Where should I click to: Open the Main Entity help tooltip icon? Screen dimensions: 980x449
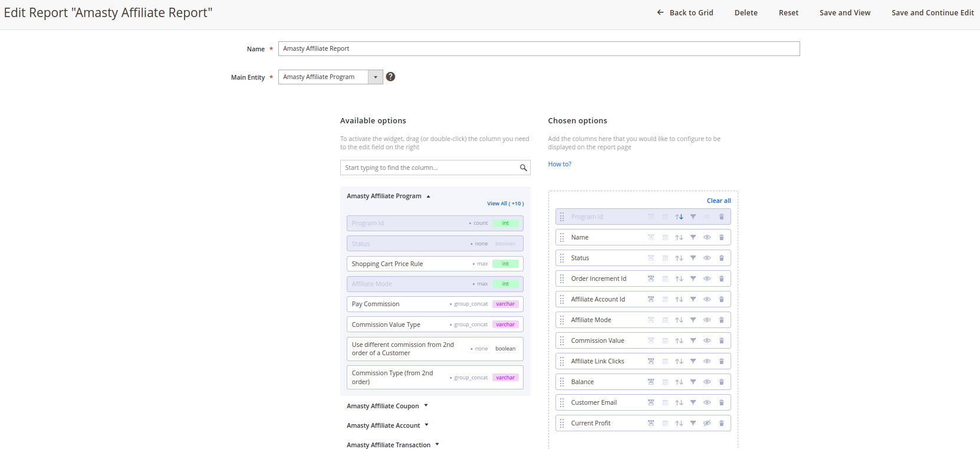point(390,77)
